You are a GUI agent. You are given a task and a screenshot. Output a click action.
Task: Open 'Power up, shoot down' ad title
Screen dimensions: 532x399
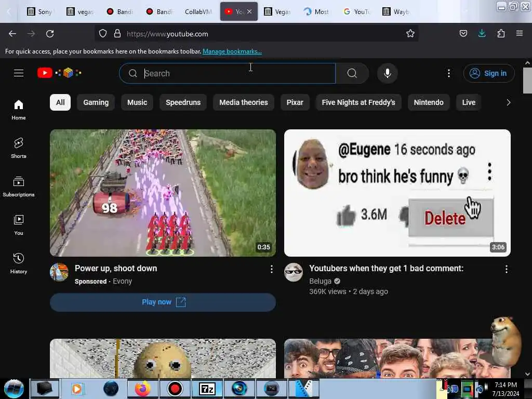coord(116,269)
